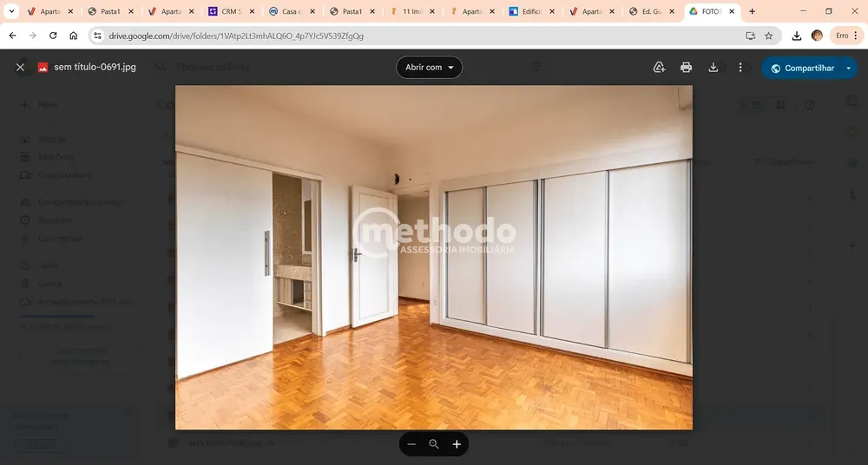868x465 pixels.
Task: Open the tab search dropdown arrow
Action: (x=11, y=11)
